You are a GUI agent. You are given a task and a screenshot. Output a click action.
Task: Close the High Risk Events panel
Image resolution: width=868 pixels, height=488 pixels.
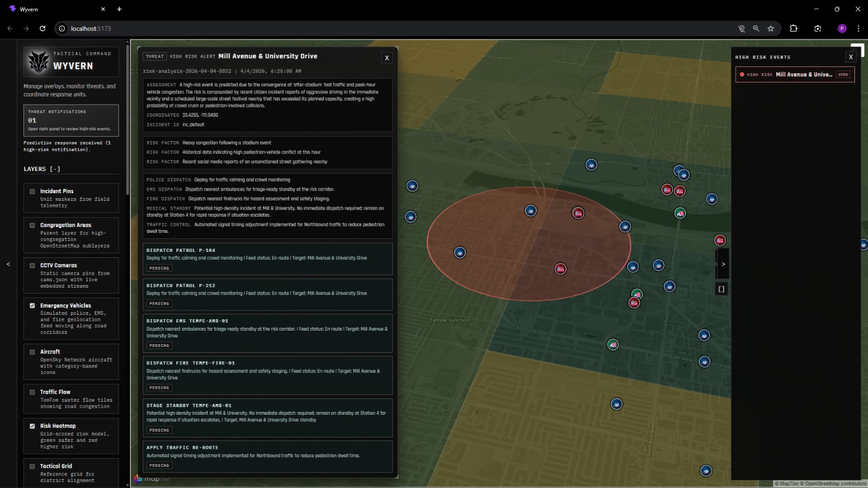pyautogui.click(x=851, y=56)
